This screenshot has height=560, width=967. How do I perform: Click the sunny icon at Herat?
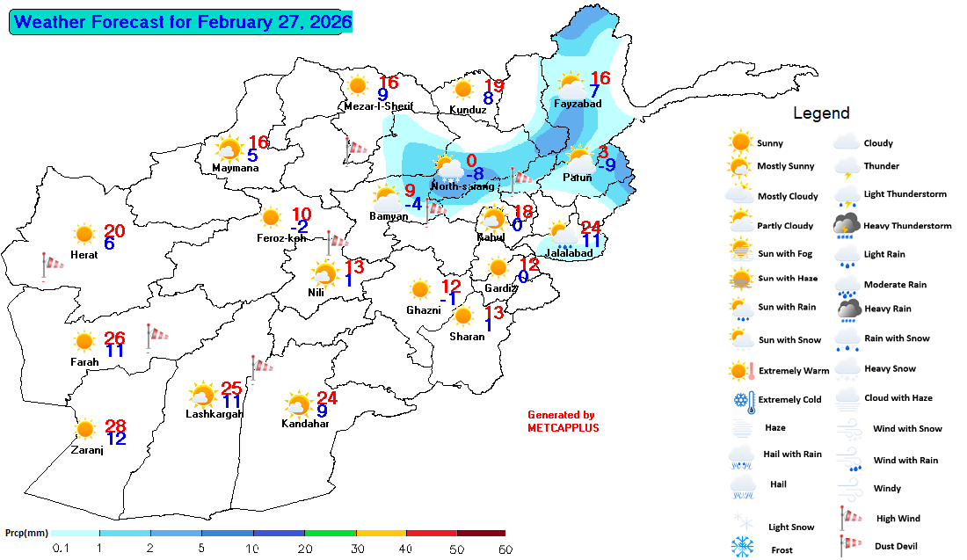click(x=84, y=234)
